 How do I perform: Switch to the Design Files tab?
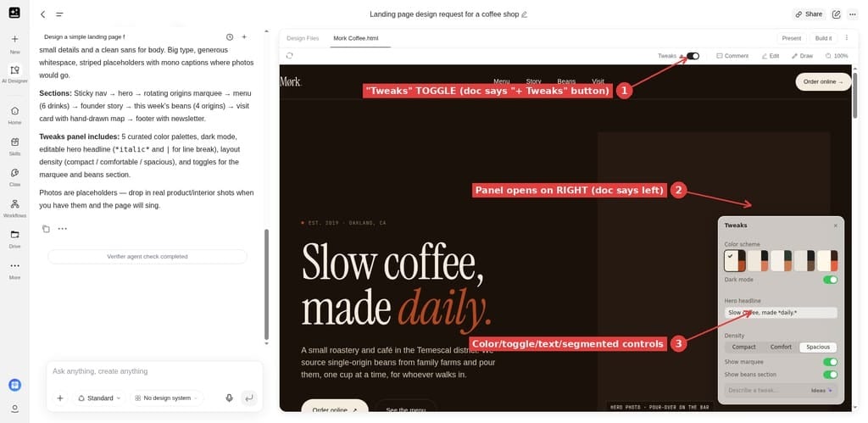303,38
